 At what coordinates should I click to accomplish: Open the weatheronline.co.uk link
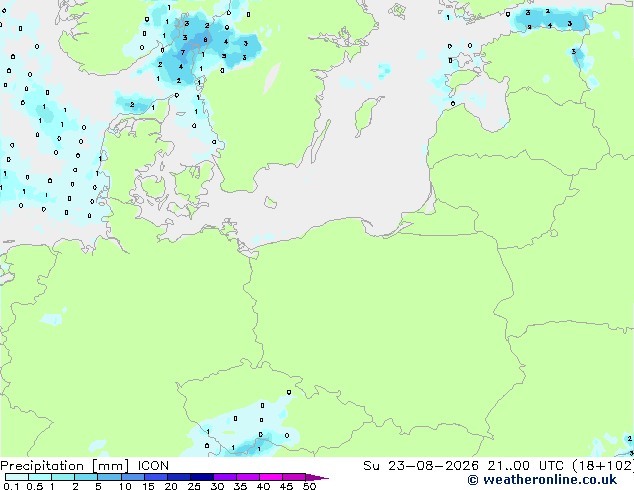click(542, 480)
